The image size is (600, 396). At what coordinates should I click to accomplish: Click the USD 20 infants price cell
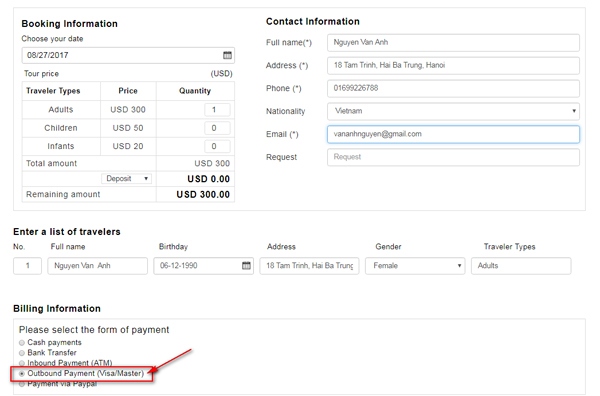pos(128,147)
